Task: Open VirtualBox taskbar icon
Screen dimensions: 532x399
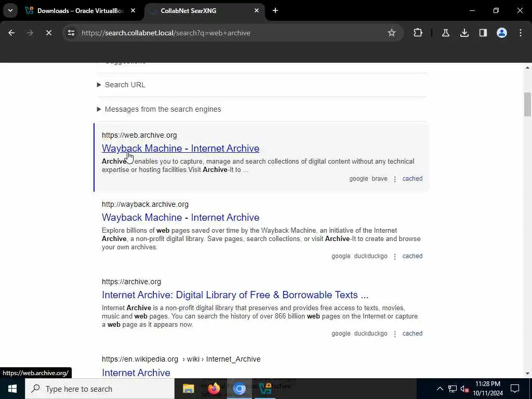Action: [265, 389]
